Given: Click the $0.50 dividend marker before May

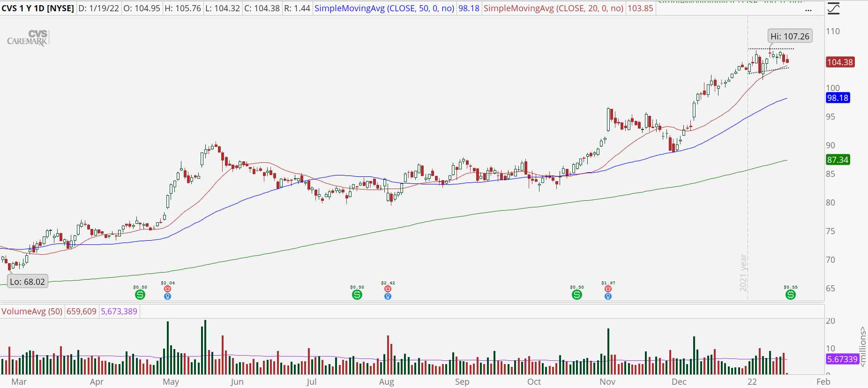Looking at the screenshot, I should [140, 295].
